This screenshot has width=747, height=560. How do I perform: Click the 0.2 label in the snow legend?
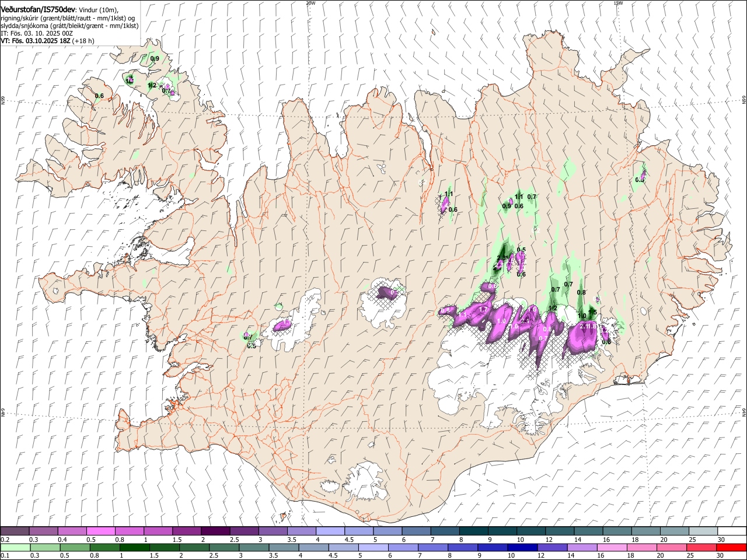point(4,539)
